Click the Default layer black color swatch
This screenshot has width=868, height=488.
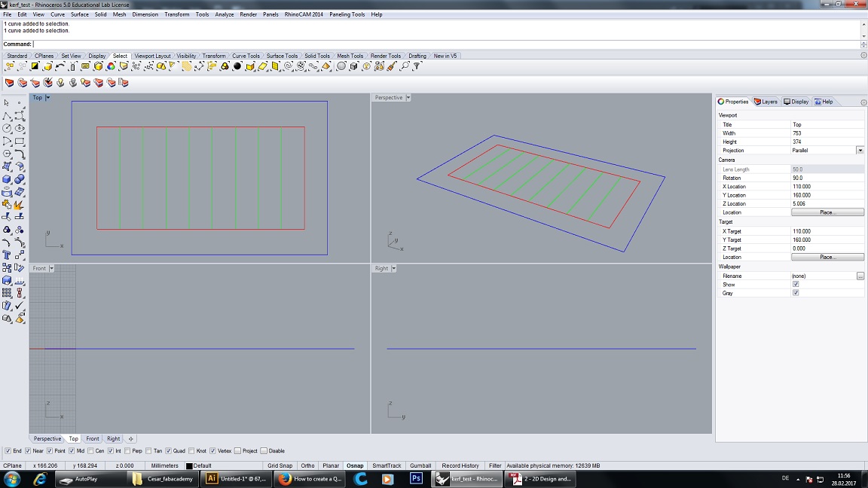189,466
